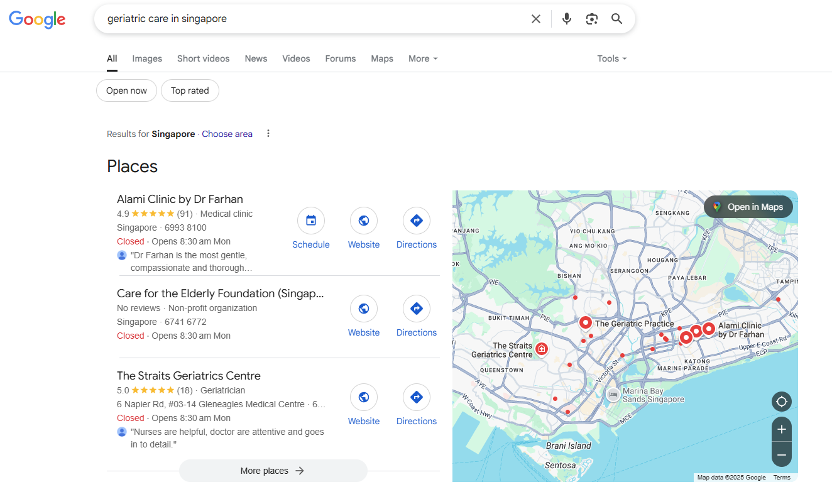Click the map's my-location crosshair button
The width and height of the screenshot is (832, 504).
click(782, 402)
